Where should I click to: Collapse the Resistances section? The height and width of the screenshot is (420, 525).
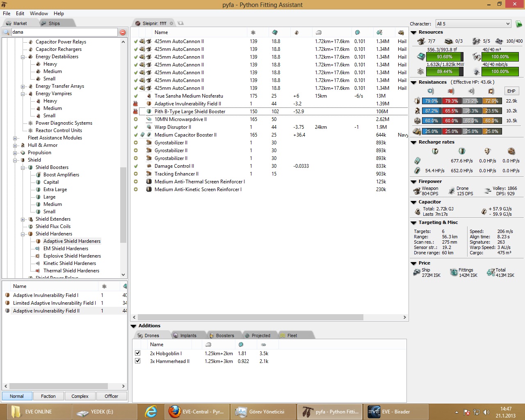(413, 82)
